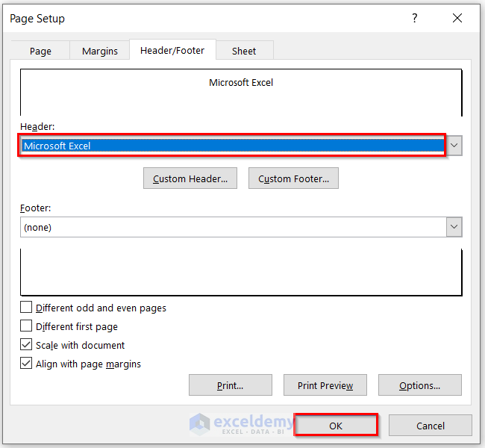Close the Page Setup dialog
Screen dimensions: 485x448
457,18
